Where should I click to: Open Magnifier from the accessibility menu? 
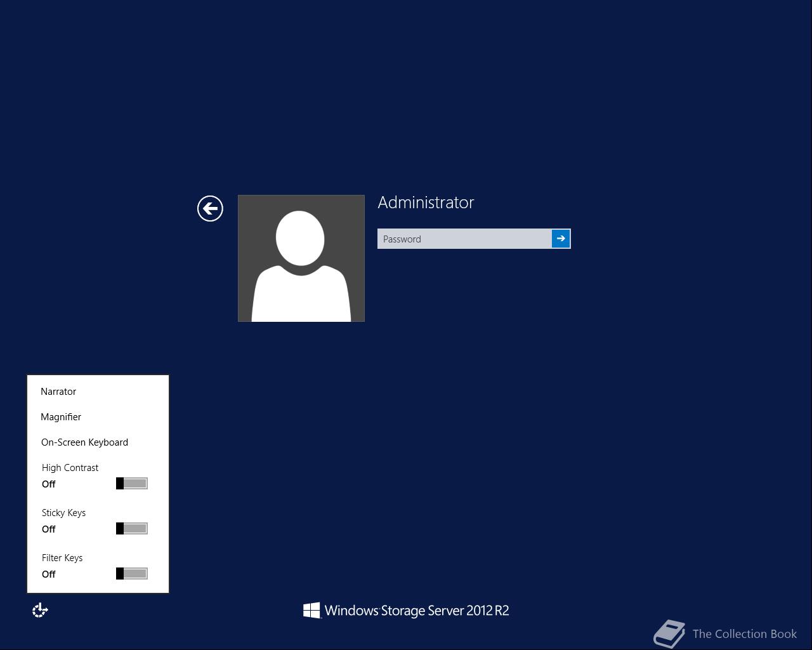[x=61, y=417]
